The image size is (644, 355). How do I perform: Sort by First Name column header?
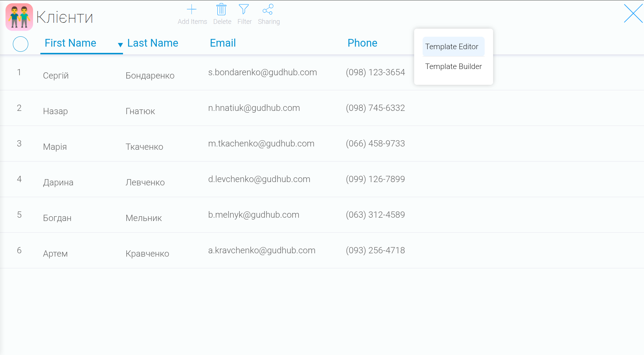click(x=70, y=43)
